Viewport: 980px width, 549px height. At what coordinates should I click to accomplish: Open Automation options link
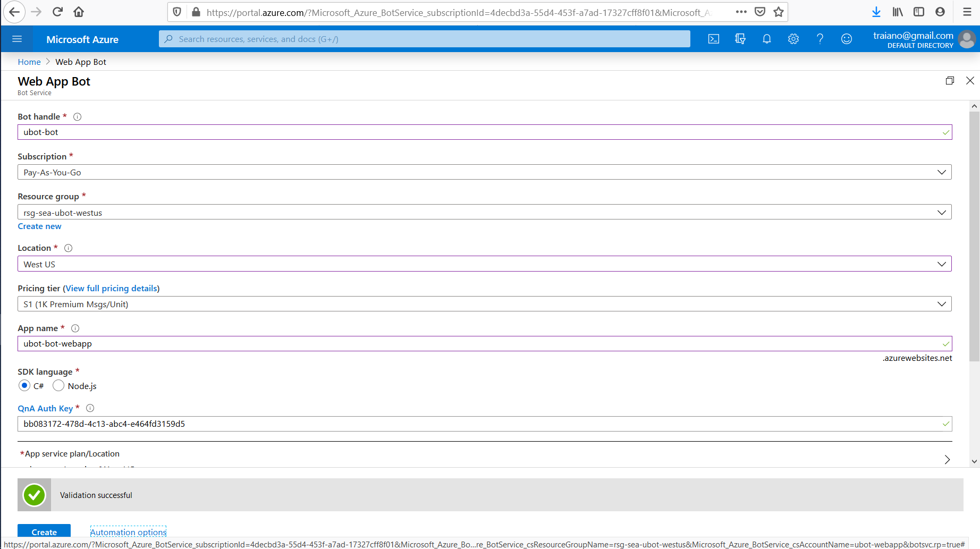click(x=128, y=532)
